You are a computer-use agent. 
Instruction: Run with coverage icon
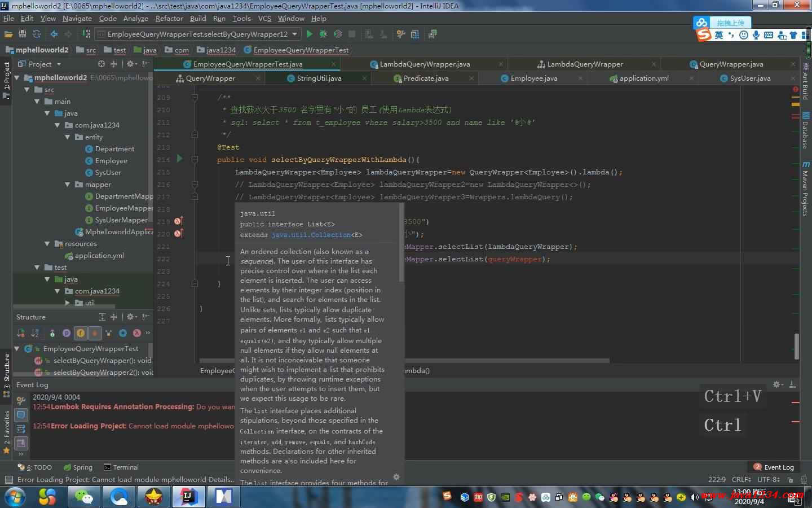(x=337, y=34)
